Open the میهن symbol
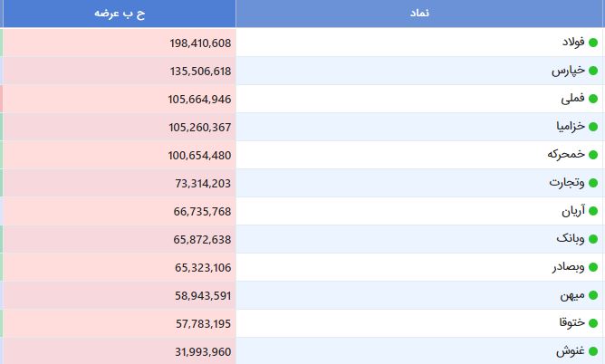The image size is (605, 364). click(x=572, y=295)
